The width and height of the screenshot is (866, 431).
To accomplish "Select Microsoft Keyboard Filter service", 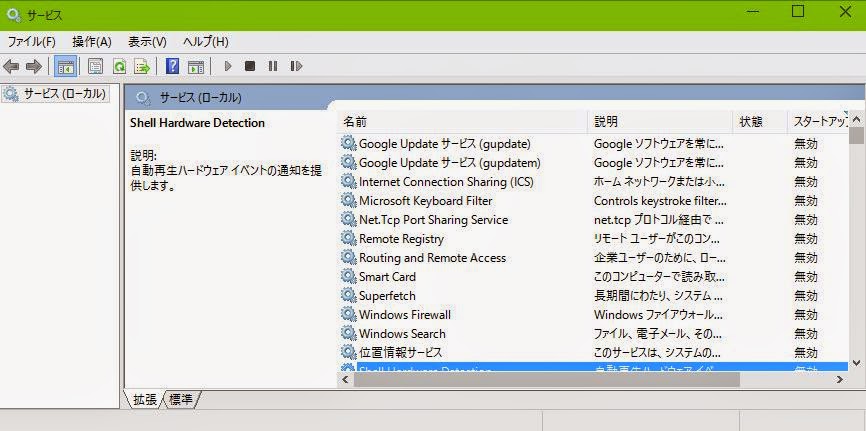I will [594, 201].
